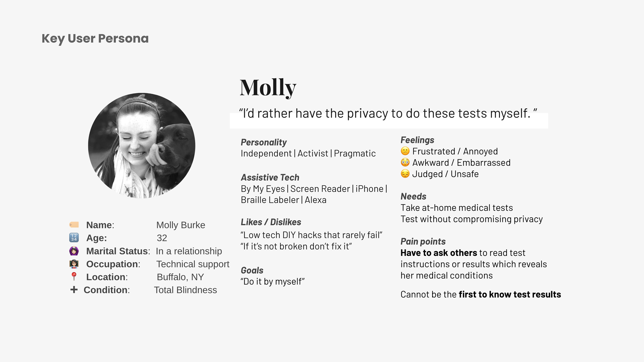
Task: Click the Pain points heading
Action: click(423, 241)
